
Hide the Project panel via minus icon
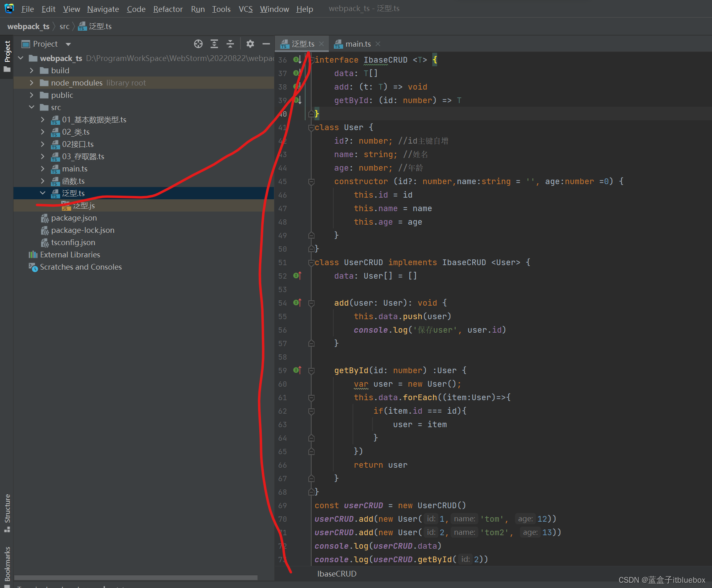[x=266, y=44]
